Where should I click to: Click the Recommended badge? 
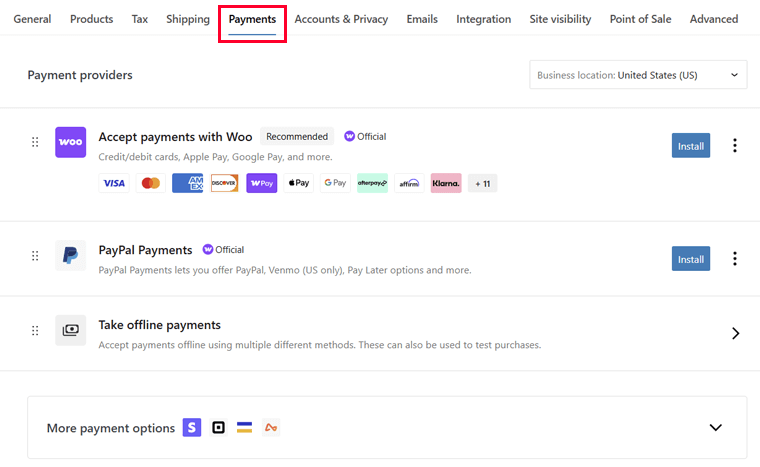(x=297, y=137)
